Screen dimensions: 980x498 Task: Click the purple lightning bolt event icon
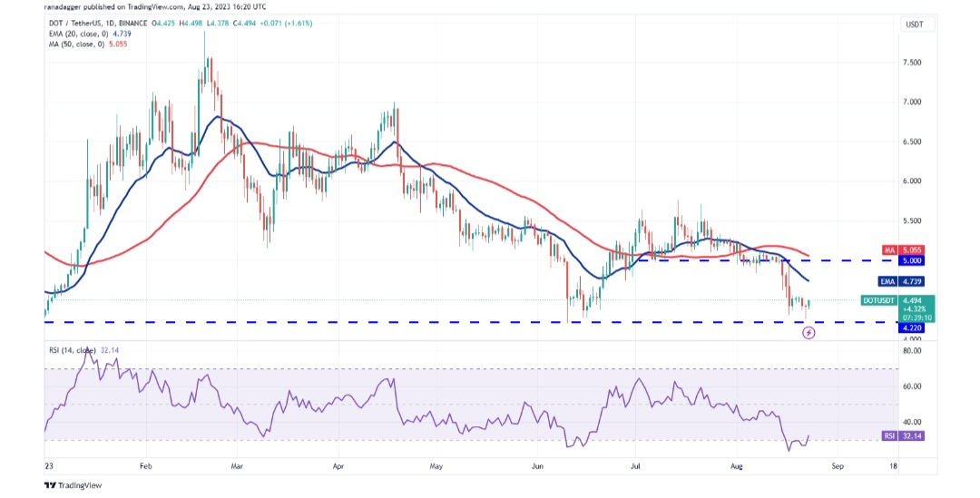(808, 333)
